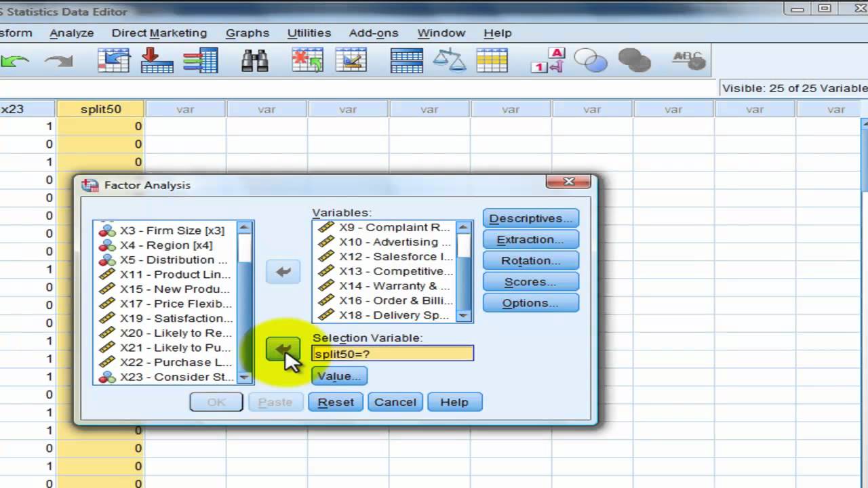Select X3 - Firm Size [x3] in the list
Viewport: 868px width, 488px height.
(x=165, y=230)
